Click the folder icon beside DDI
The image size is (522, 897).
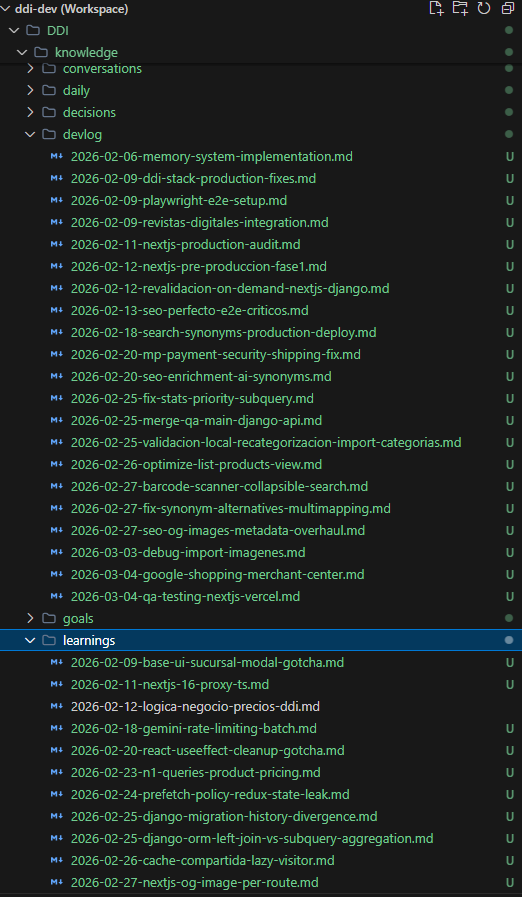coord(33,30)
